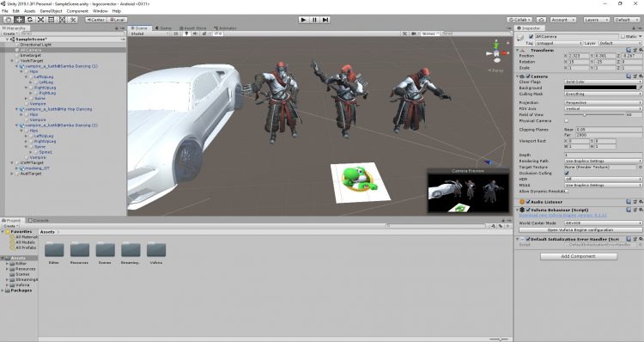The height and width of the screenshot is (342, 644).
Task: Open the GameObject menu
Action: point(51,11)
